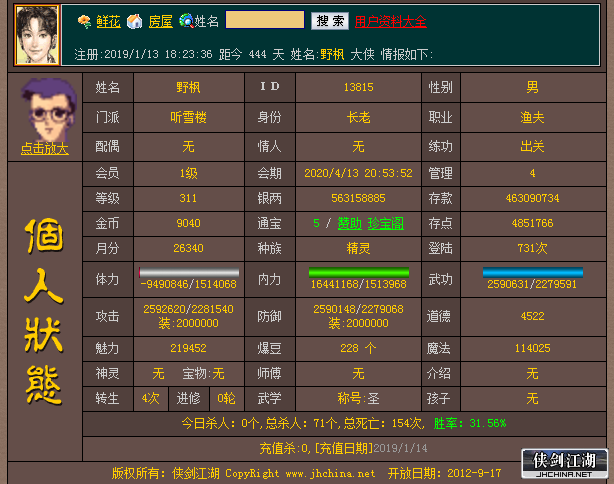Screen dimensions: 614x484
Task: Click the green 内力 progress bar
Action: [359, 273]
